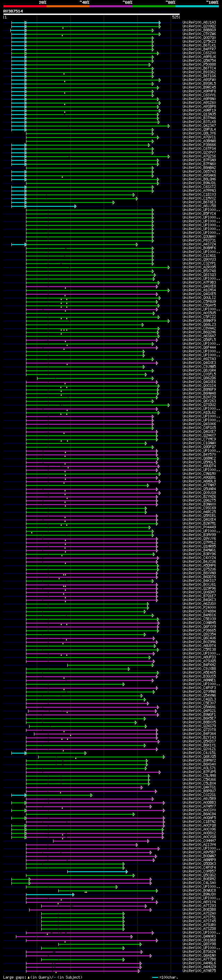Select hit UniRef100_C1C4G1
The image size is (222, 980).
pyautogui.click(x=199, y=256)
